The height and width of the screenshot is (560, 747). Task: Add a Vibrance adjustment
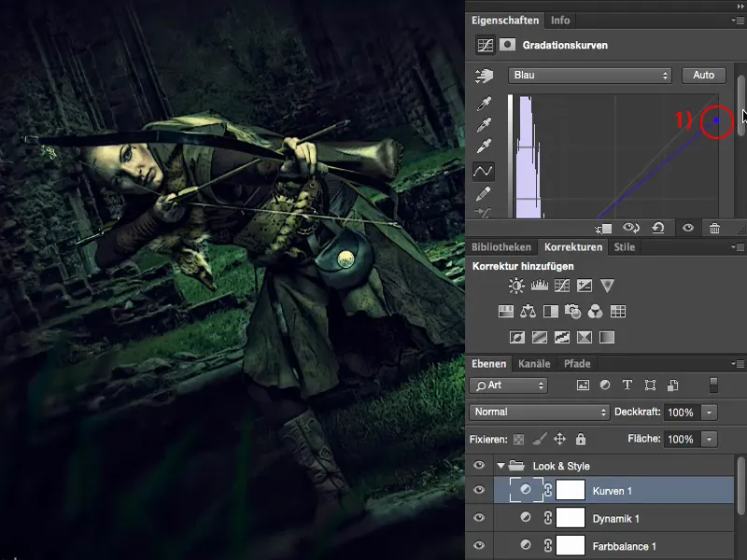tap(607, 286)
